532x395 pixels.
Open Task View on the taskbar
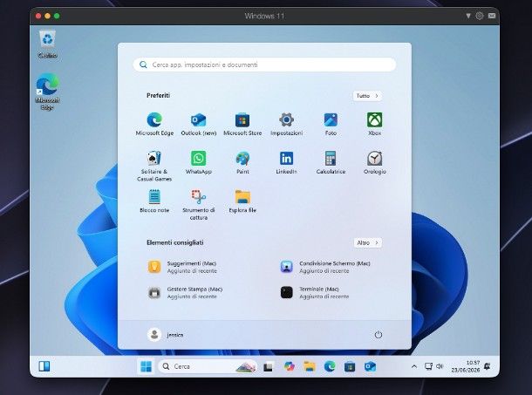tap(268, 366)
